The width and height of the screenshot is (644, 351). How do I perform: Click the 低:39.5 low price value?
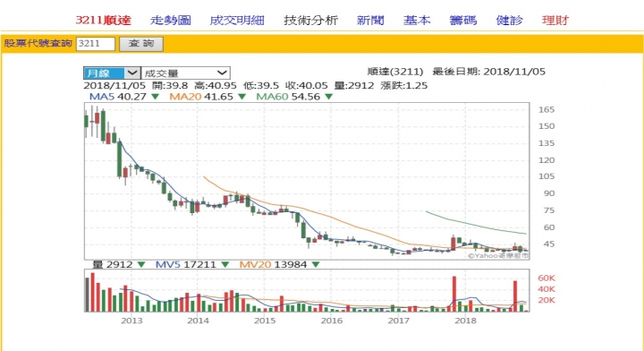tap(261, 85)
